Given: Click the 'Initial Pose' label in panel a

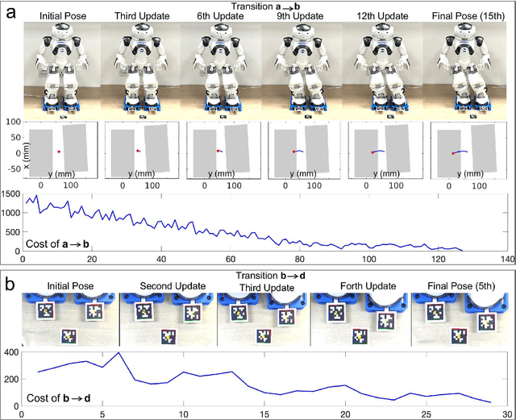Looking at the screenshot, I should pos(63,16).
